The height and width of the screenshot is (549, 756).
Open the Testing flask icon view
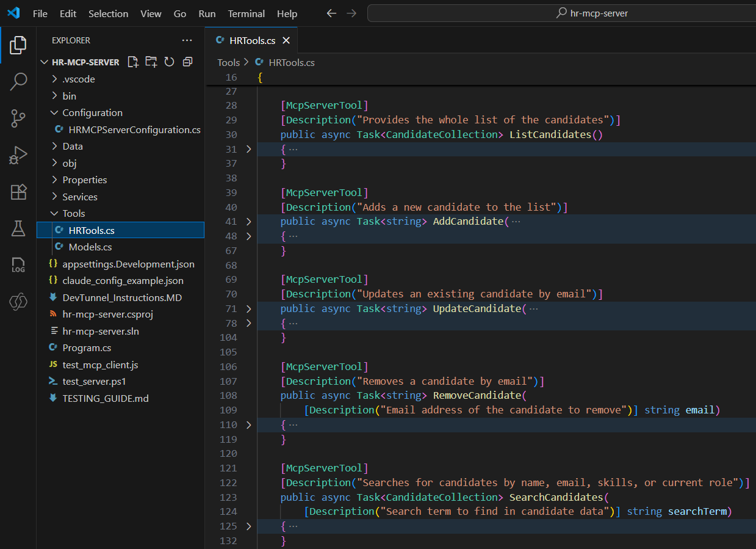pos(18,228)
